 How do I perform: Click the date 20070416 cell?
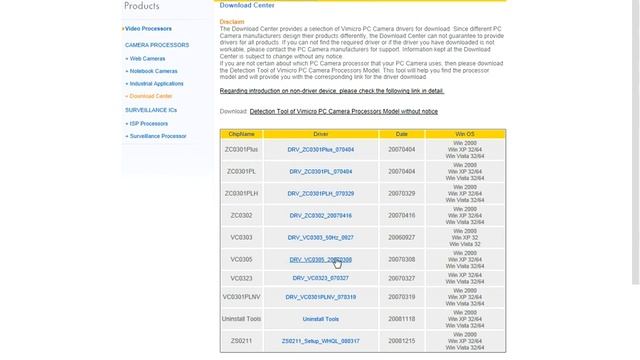coord(402,216)
